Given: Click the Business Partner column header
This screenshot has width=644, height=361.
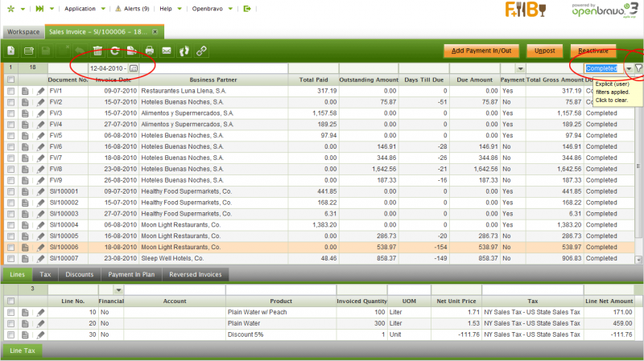Looking at the screenshot, I should pyautogui.click(x=213, y=80).
